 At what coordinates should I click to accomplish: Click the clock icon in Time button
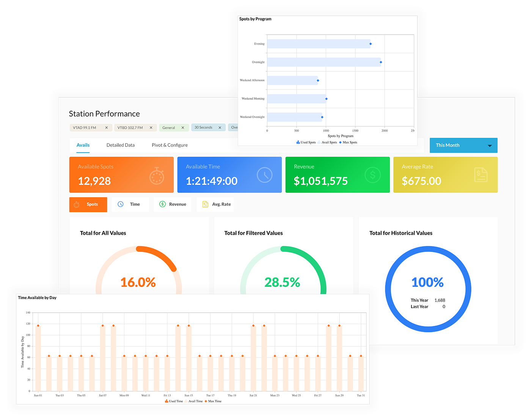tap(121, 204)
